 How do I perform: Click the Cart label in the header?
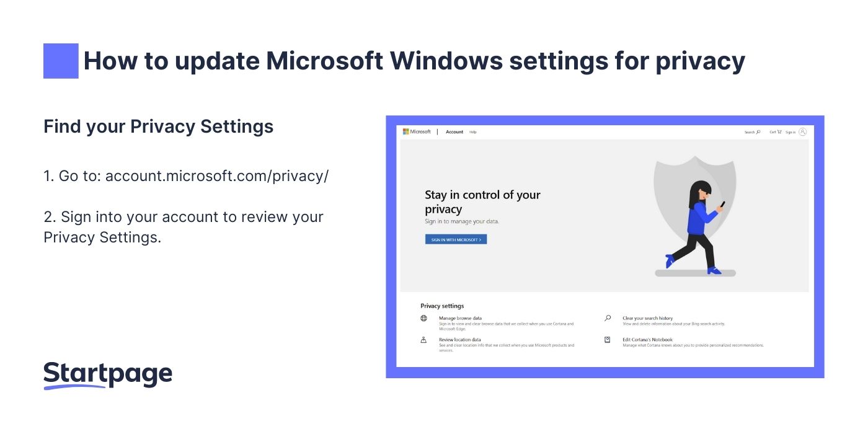(773, 132)
